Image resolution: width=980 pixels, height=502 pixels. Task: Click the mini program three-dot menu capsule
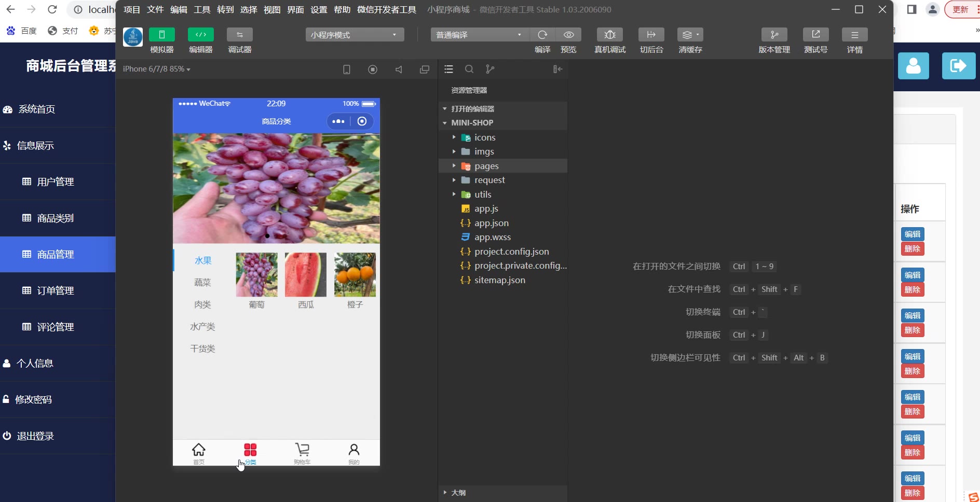pyautogui.click(x=338, y=121)
